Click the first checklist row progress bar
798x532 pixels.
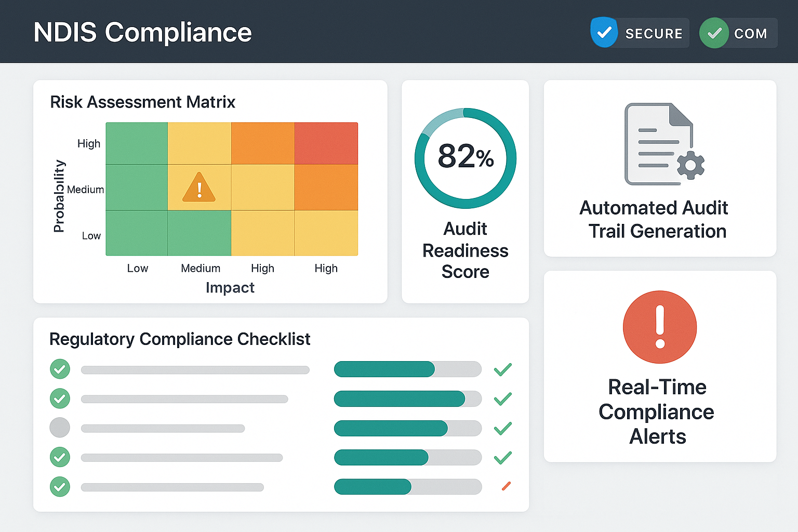pos(408,369)
